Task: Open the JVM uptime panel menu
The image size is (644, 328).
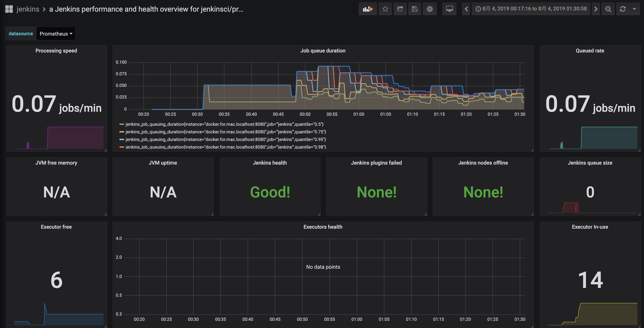Action: (x=163, y=163)
